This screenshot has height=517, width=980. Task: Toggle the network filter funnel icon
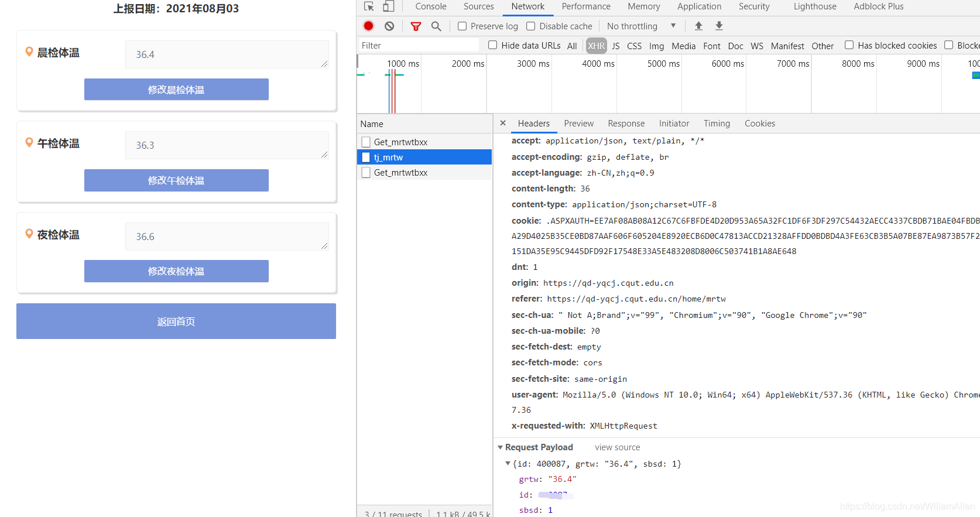point(416,26)
